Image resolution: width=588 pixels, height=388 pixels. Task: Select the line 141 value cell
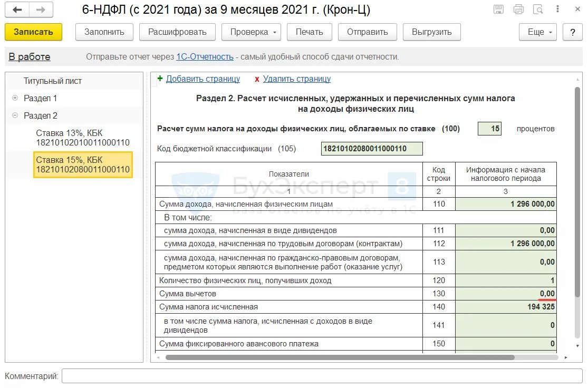[506, 325]
